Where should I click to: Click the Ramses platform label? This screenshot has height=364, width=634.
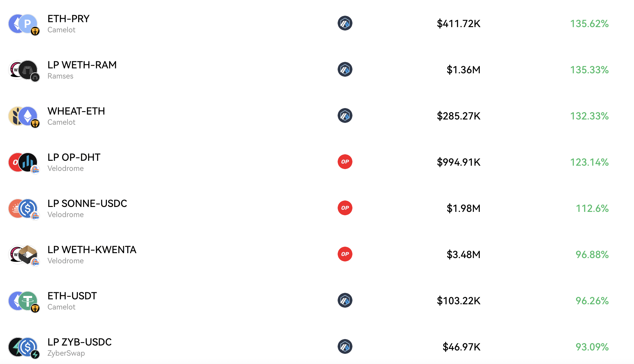[x=60, y=76]
